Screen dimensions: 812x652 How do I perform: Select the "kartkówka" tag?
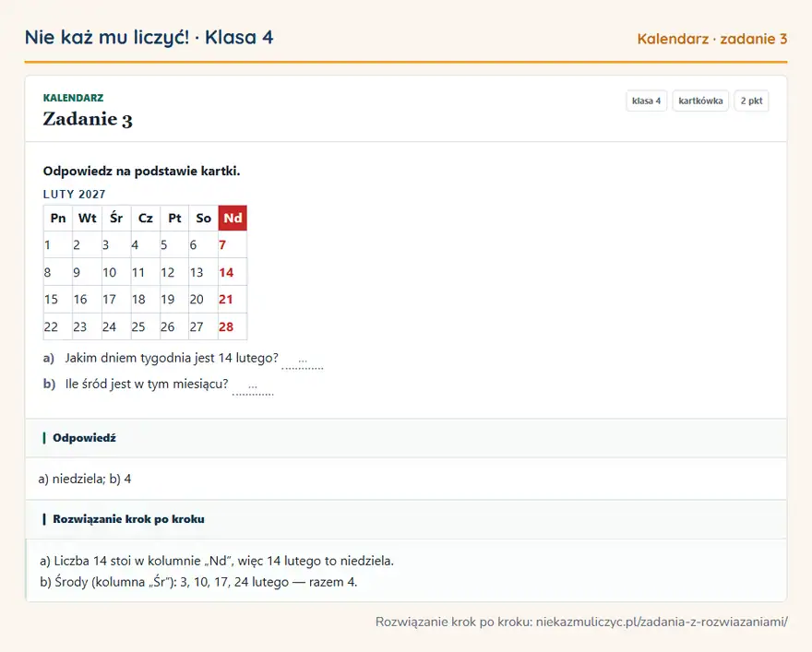tap(700, 101)
